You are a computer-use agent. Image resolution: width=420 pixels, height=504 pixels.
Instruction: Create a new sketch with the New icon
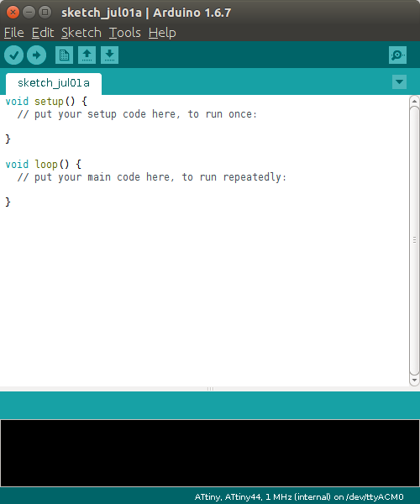tap(65, 55)
